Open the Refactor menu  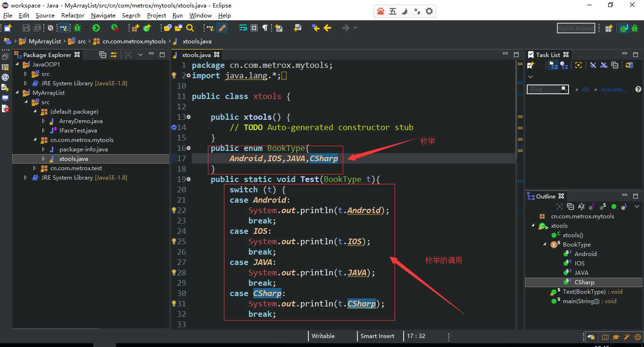(x=73, y=15)
